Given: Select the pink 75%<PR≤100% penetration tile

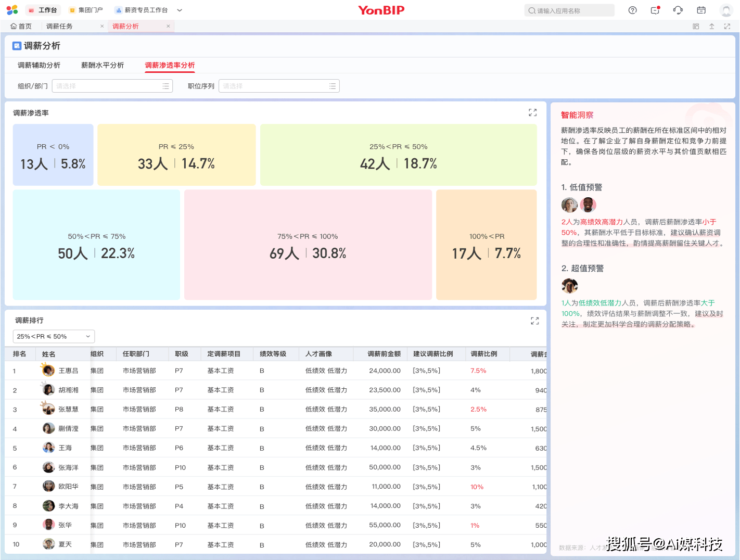Looking at the screenshot, I should pyautogui.click(x=308, y=245).
